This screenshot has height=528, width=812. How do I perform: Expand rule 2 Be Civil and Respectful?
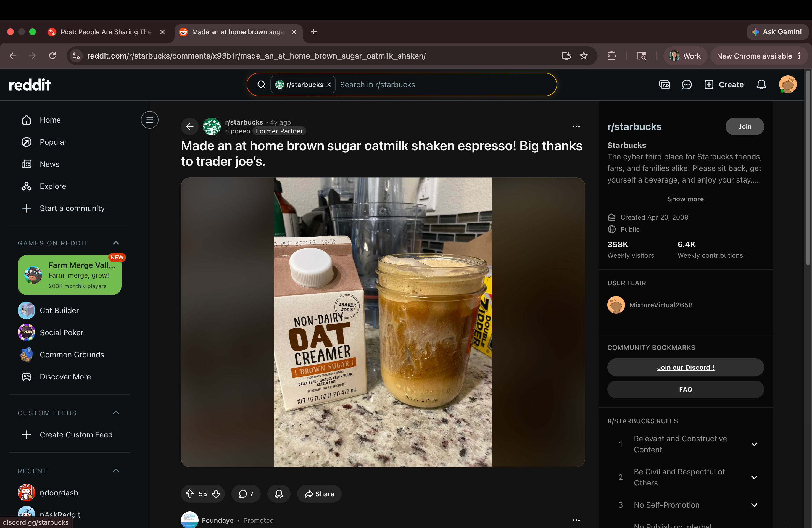pos(754,477)
